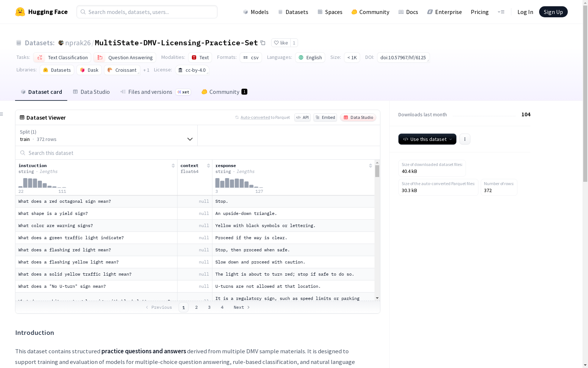The width and height of the screenshot is (588, 368).
Task: Go to page 2 of the dataset
Action: 197,307
